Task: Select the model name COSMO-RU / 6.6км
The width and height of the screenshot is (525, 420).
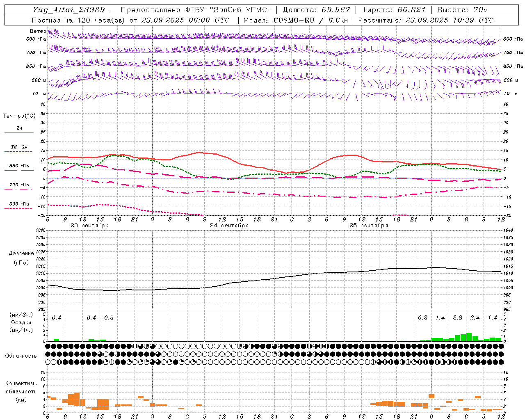Action: coord(311,20)
